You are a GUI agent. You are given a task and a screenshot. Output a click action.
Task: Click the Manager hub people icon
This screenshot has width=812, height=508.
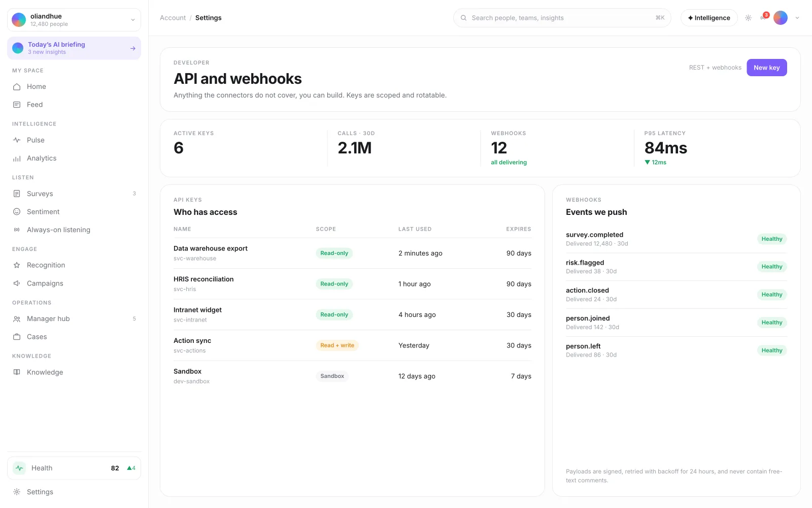pos(17,319)
